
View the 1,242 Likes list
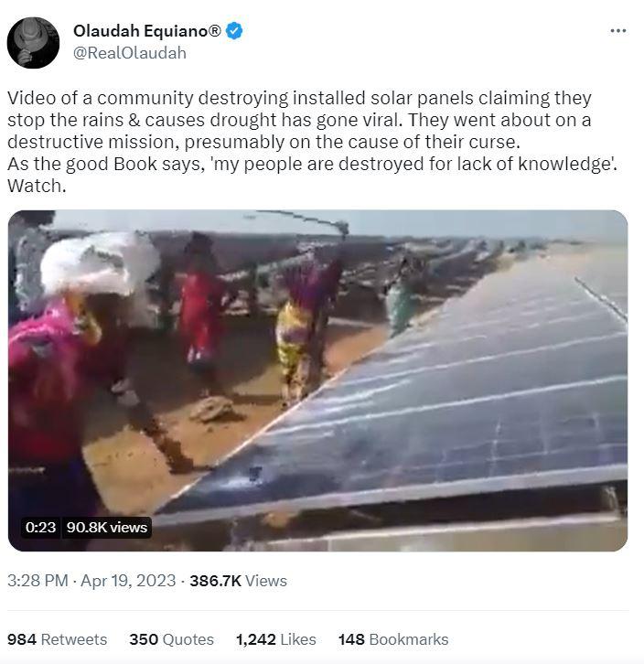click(276, 639)
